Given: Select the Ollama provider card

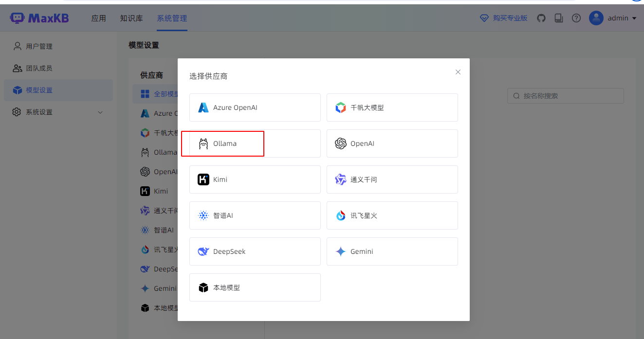Looking at the screenshot, I should click(255, 143).
